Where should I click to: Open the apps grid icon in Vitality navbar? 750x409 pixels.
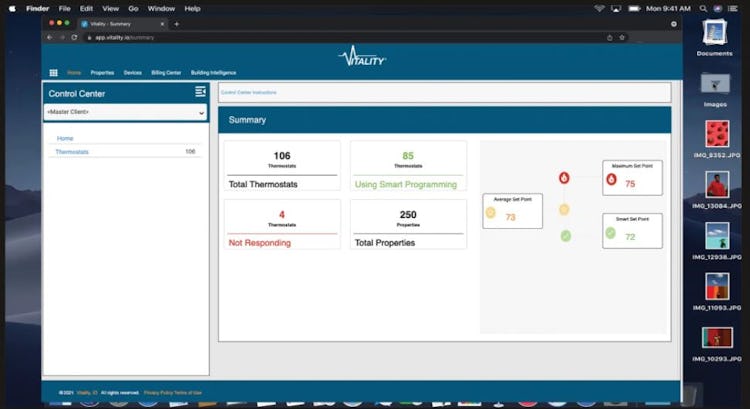click(x=54, y=73)
